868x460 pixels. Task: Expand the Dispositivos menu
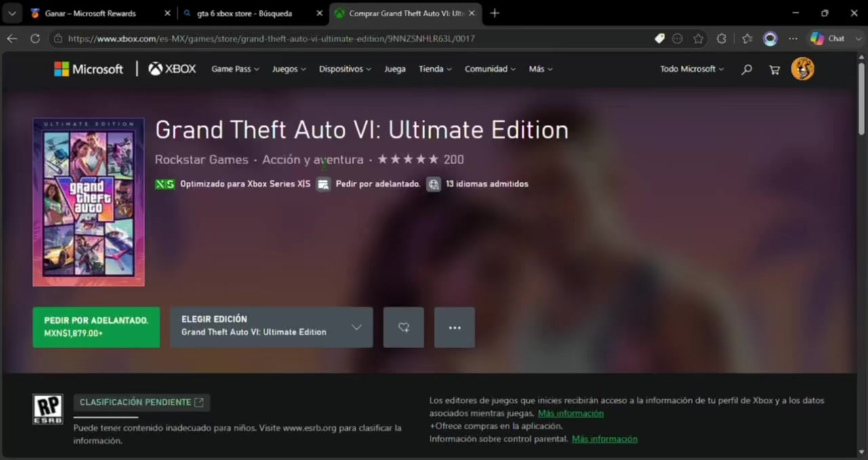coord(345,69)
